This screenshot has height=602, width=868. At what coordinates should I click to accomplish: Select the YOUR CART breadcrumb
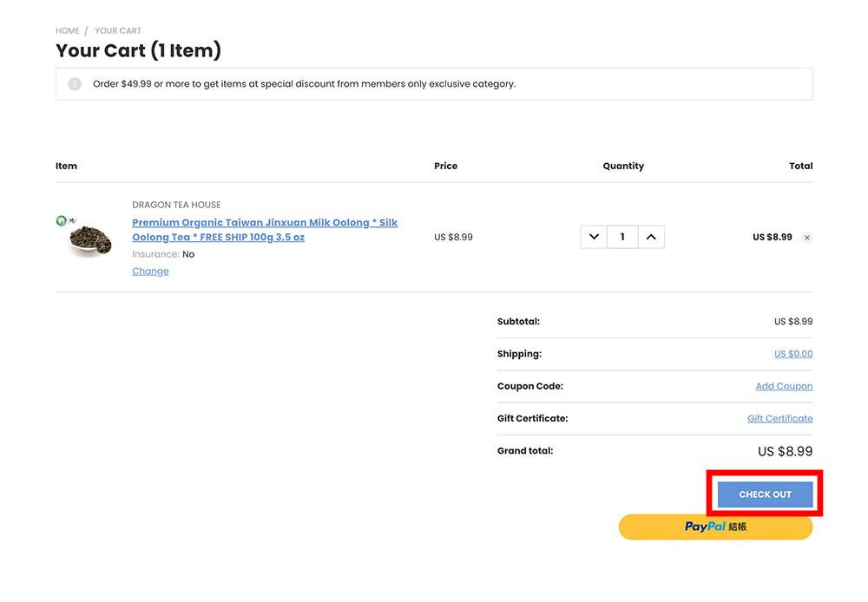[118, 31]
